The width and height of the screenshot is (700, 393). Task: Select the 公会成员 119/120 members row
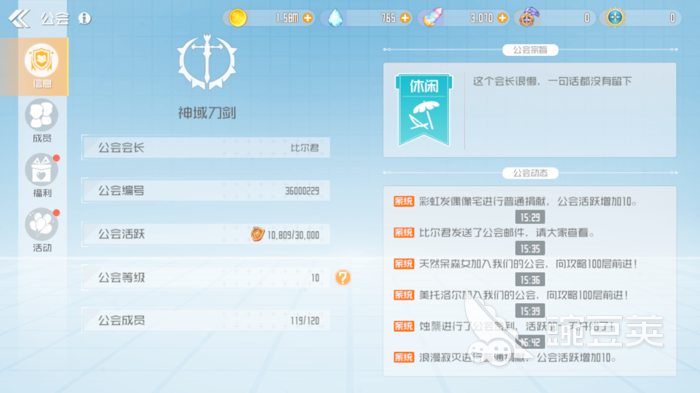pyautogui.click(x=206, y=321)
